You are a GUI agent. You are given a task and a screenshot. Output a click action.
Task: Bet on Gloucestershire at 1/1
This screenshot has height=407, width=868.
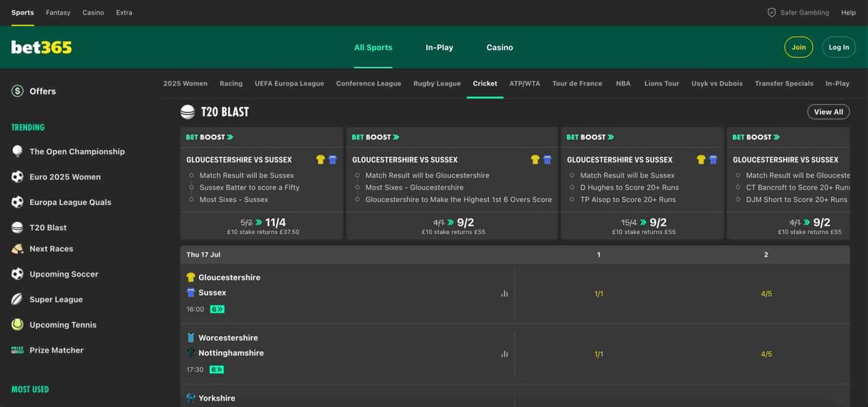pyautogui.click(x=598, y=293)
